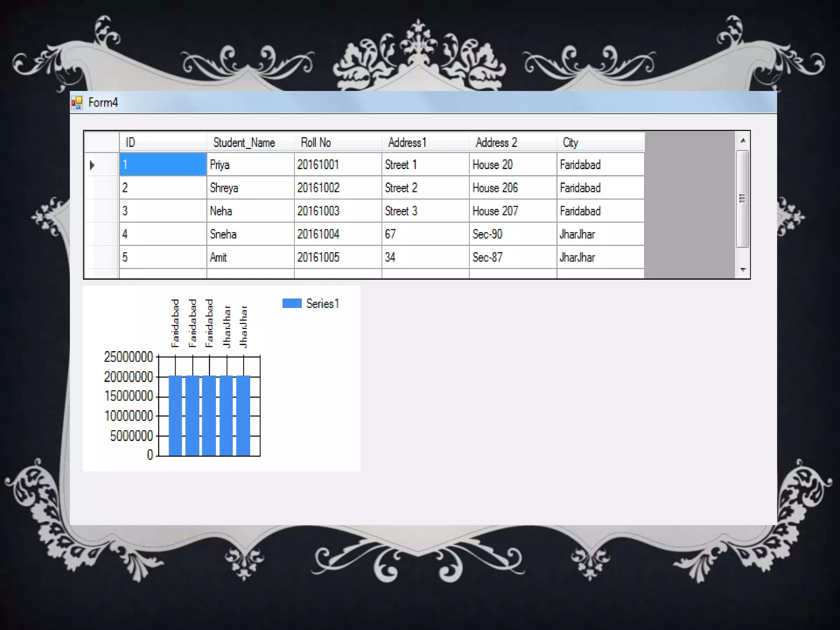Click the Address 2 column header
840x630 pixels.
click(513, 142)
